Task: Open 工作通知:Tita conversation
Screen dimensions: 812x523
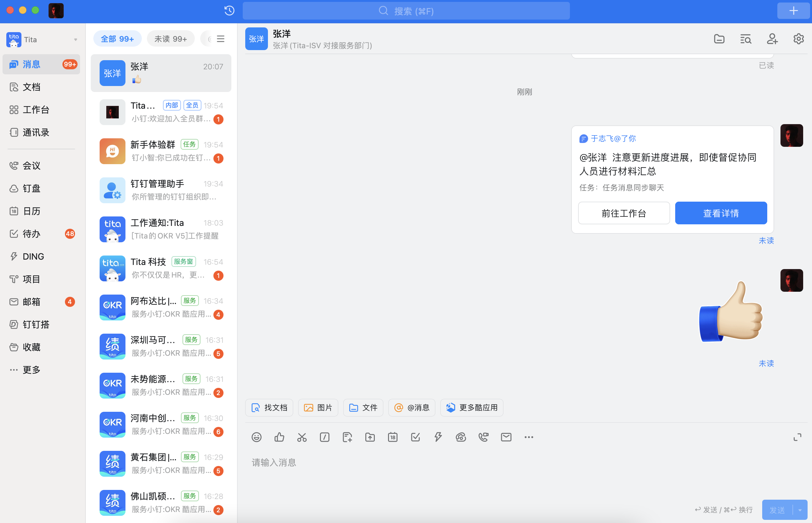Action: 161,229
